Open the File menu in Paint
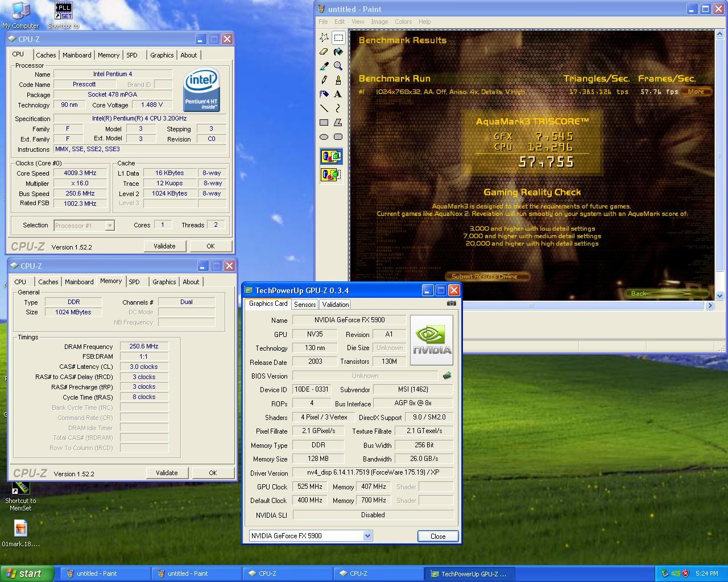Image resolution: width=728 pixels, height=582 pixels. click(323, 22)
